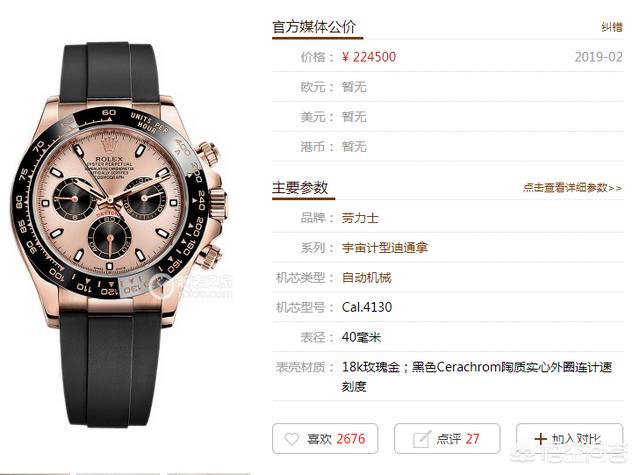640x475 pixels.
Task: Click the 18k玫瑰金 case material text
Action: (371, 367)
